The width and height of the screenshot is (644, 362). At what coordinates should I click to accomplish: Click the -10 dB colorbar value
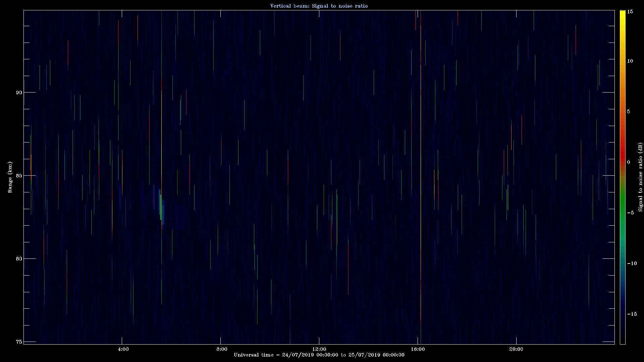[x=632, y=263]
